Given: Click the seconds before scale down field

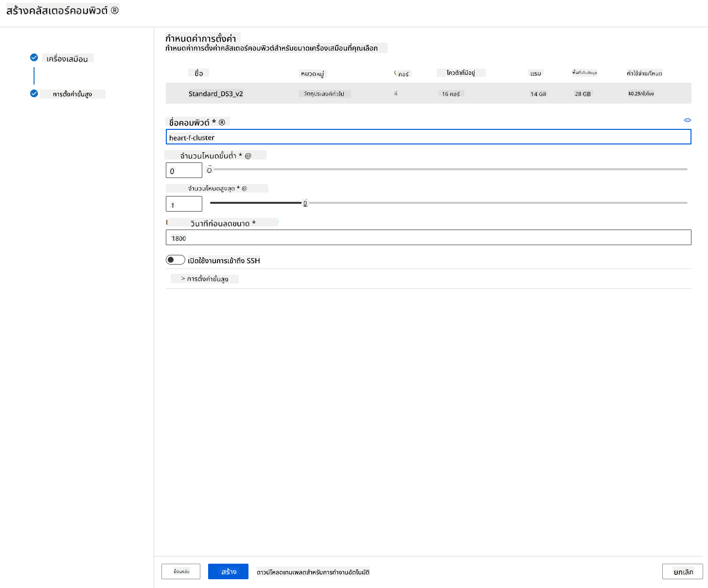Looking at the screenshot, I should coord(428,237).
